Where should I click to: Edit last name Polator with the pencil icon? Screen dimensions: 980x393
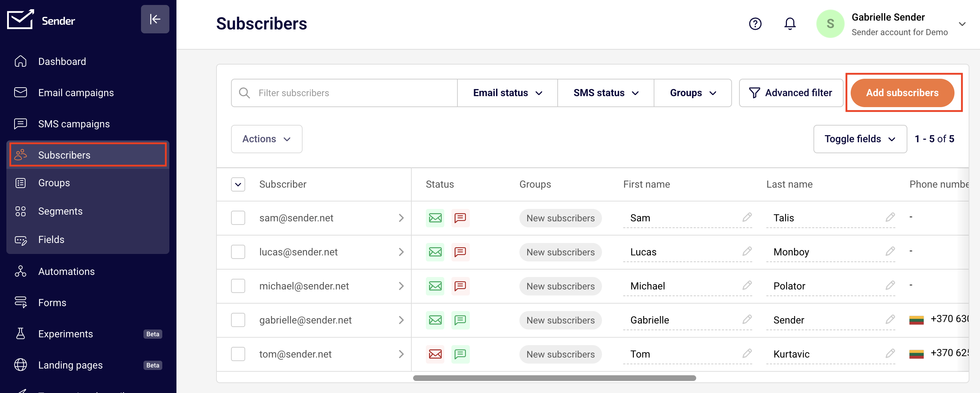890,285
